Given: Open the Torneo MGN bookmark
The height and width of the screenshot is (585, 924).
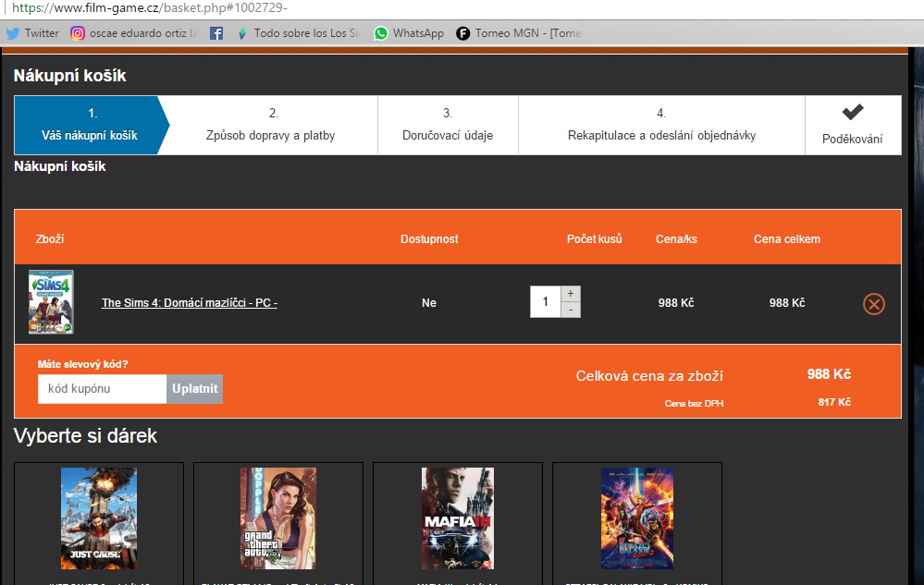Looking at the screenshot, I should click(518, 33).
